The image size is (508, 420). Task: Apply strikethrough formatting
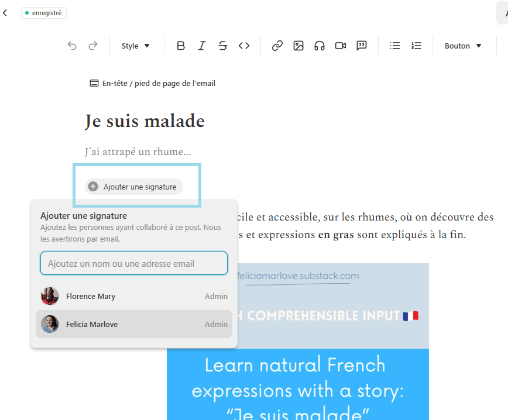click(223, 46)
